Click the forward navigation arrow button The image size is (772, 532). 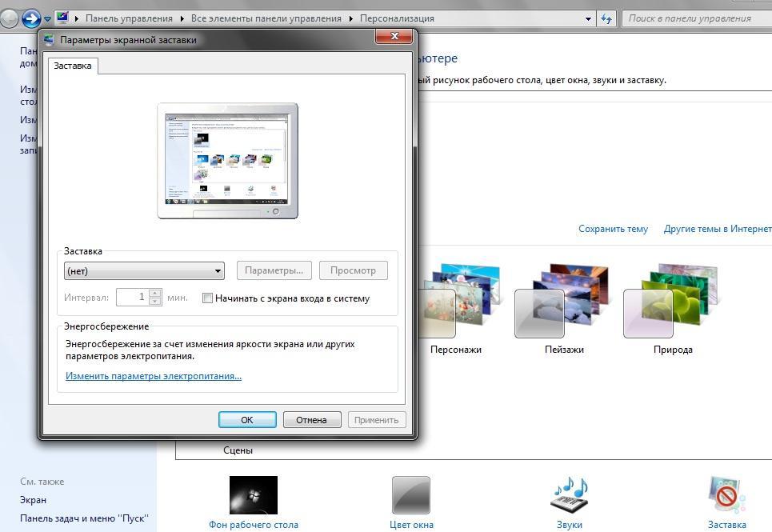[31, 18]
